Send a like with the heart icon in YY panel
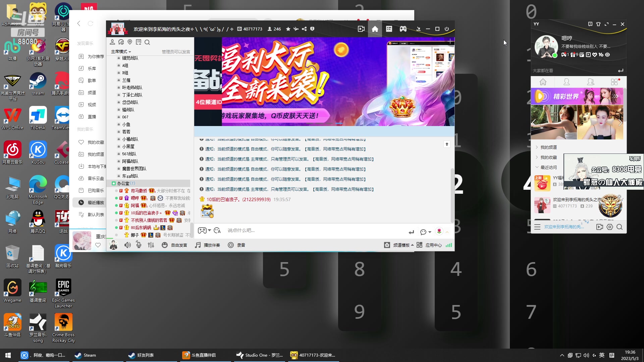The image size is (644, 362). 594,55
